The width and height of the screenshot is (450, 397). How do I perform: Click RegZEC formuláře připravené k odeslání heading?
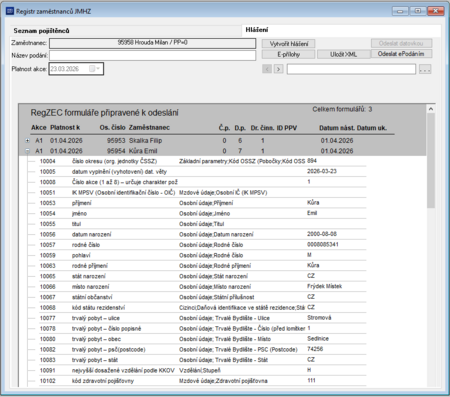(x=104, y=113)
